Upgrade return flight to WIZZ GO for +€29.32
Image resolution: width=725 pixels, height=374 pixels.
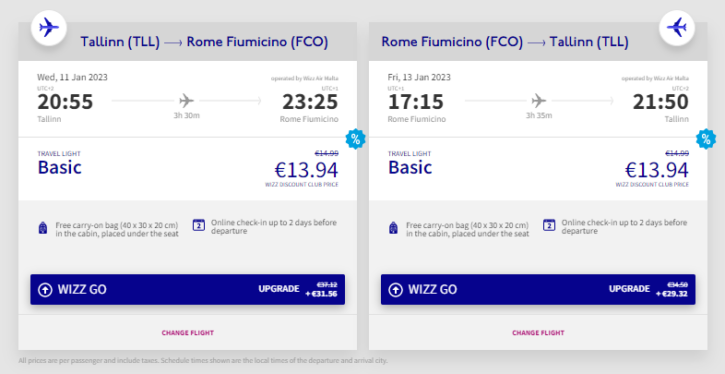(538, 289)
